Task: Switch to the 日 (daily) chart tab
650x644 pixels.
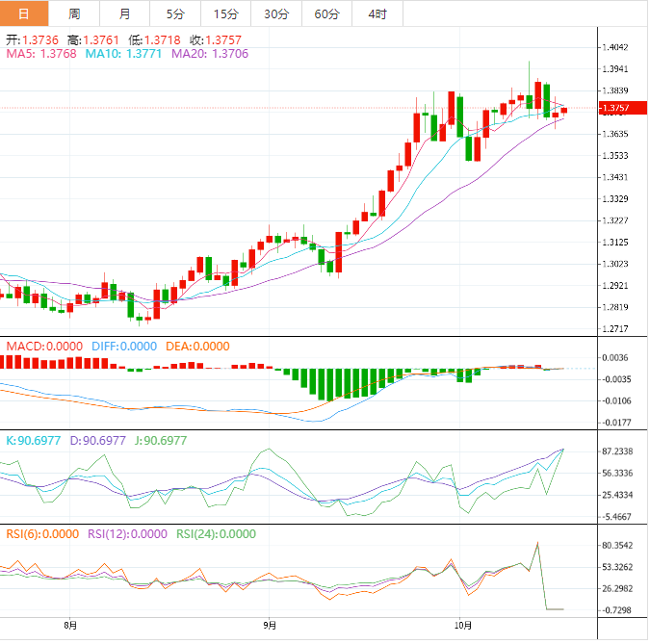Action: tap(24, 13)
